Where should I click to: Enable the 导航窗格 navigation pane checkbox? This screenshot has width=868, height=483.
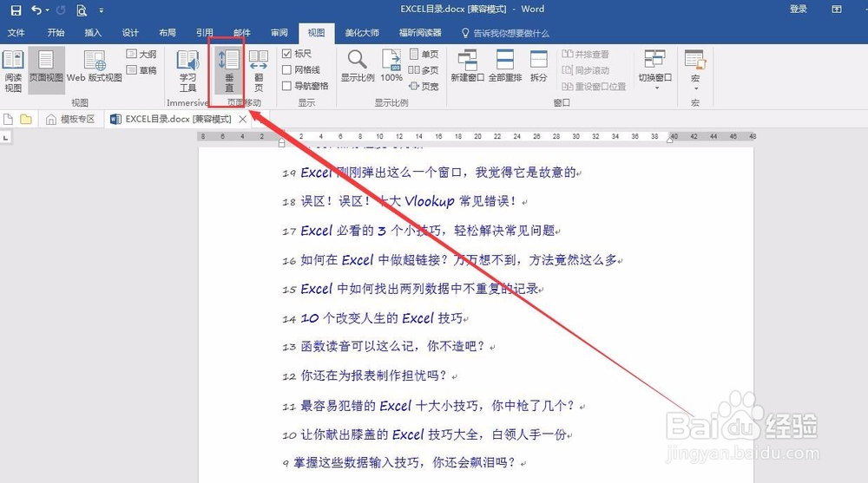pyautogui.click(x=286, y=86)
